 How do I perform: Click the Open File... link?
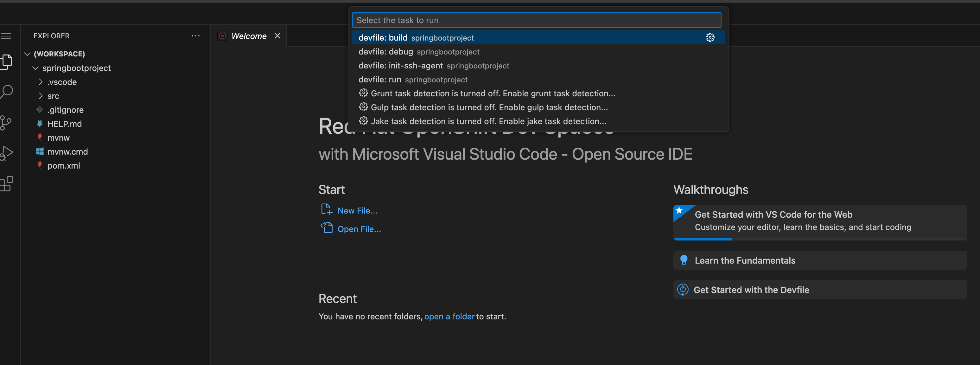[359, 229]
